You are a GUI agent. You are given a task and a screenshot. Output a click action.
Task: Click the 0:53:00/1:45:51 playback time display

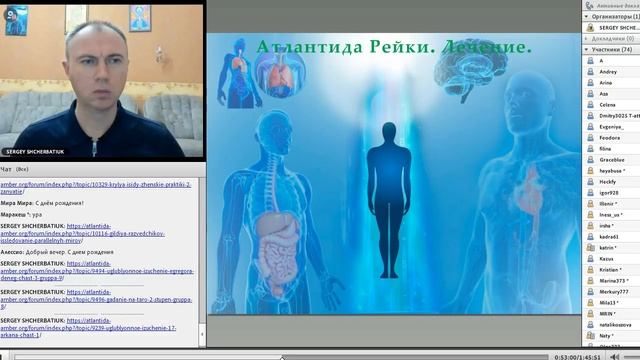pyautogui.click(x=577, y=357)
